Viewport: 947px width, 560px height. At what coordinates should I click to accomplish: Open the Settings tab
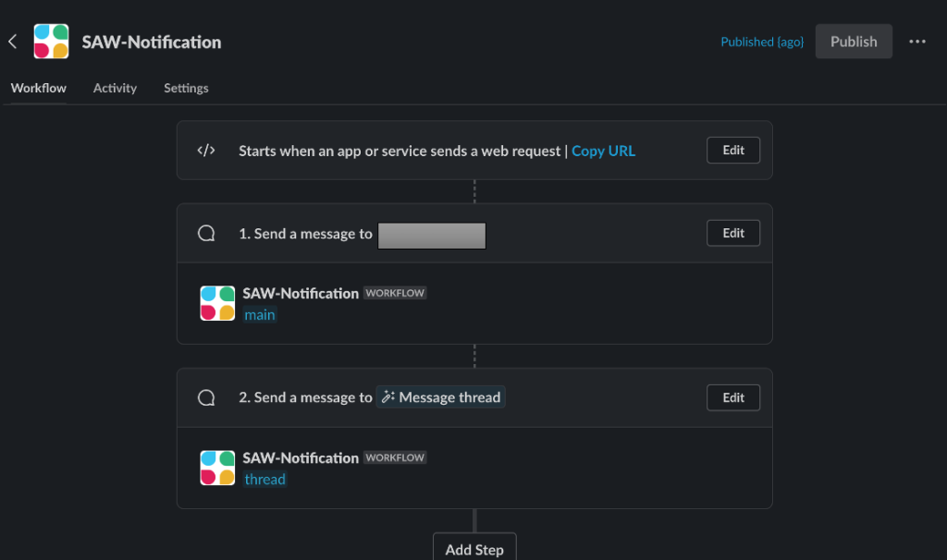click(185, 88)
